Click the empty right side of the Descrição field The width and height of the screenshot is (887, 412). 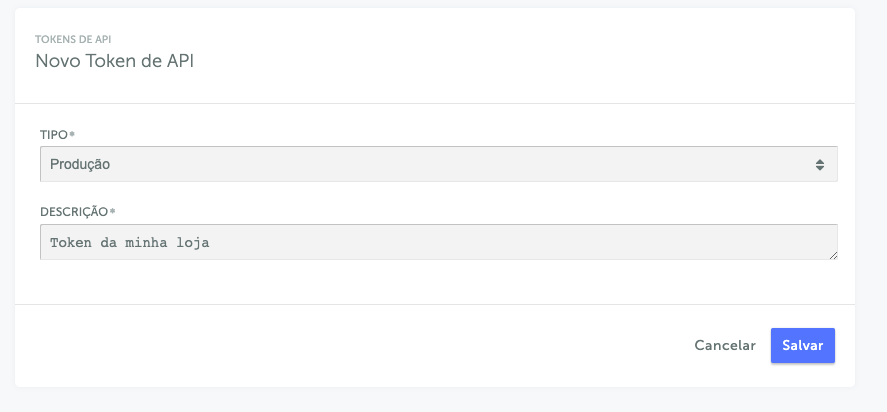point(600,242)
